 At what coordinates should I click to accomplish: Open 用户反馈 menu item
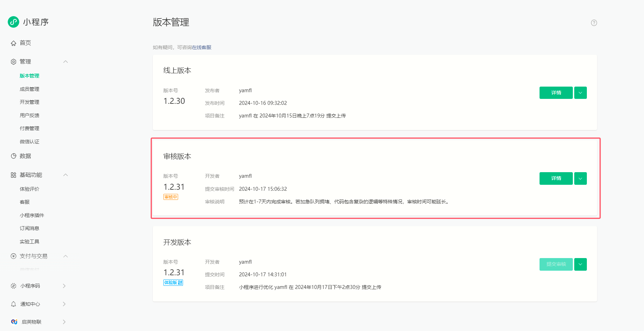[x=29, y=115]
